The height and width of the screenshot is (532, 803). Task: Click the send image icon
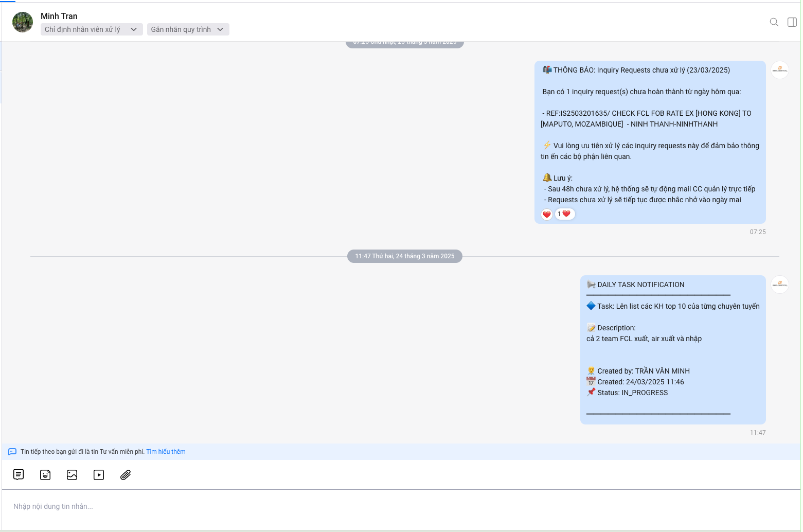72,475
